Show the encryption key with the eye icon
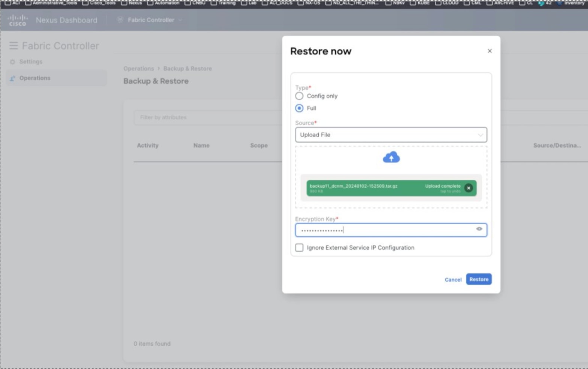This screenshot has height=369, width=588. [479, 229]
